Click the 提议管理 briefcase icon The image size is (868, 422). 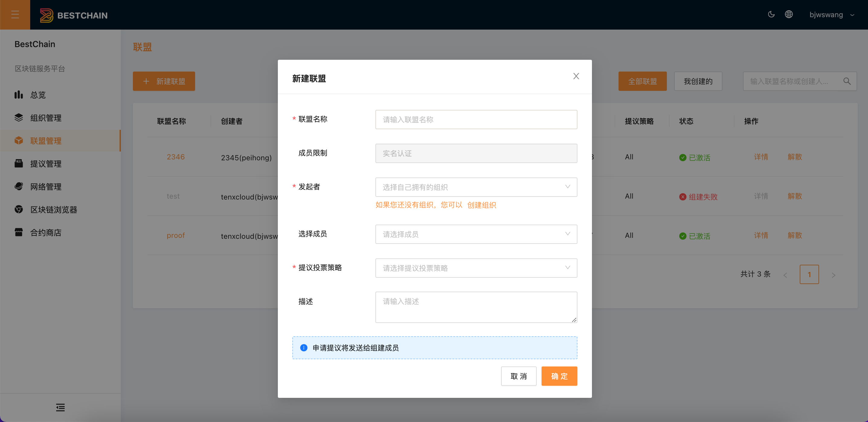(18, 163)
